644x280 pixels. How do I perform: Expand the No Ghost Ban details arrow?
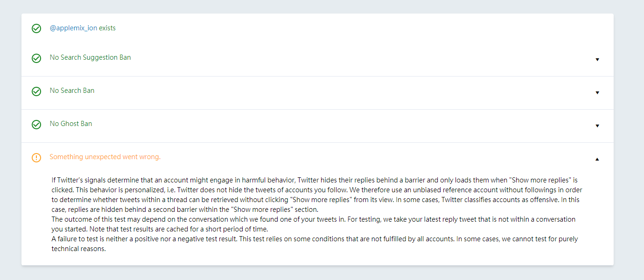[597, 126]
